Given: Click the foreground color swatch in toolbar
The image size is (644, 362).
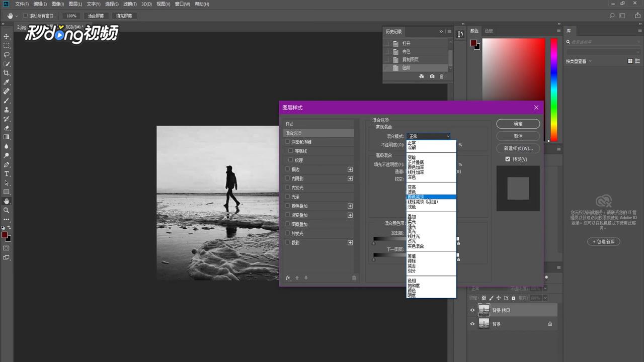Looking at the screenshot, I should [x=5, y=235].
